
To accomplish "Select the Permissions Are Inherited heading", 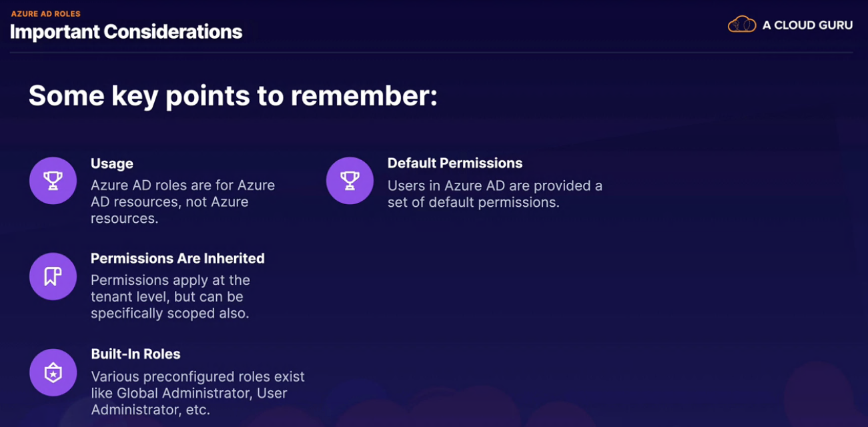I will tap(177, 258).
